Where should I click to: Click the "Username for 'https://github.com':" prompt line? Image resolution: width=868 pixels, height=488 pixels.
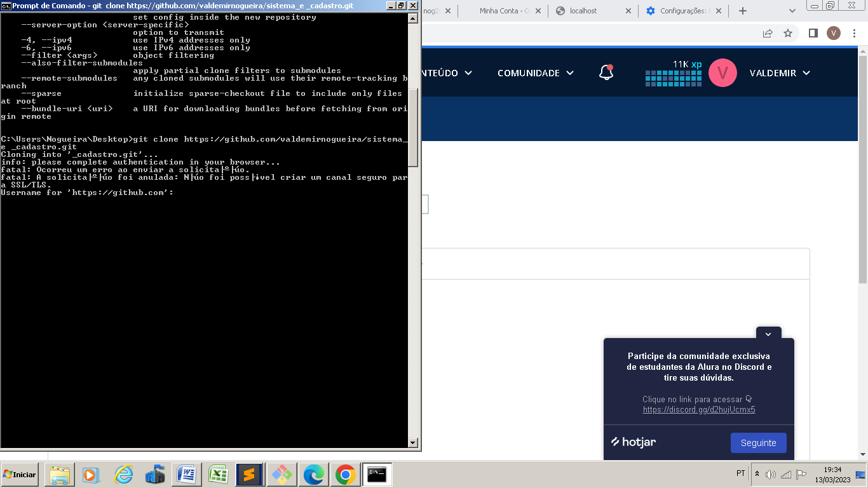pyautogui.click(x=88, y=193)
